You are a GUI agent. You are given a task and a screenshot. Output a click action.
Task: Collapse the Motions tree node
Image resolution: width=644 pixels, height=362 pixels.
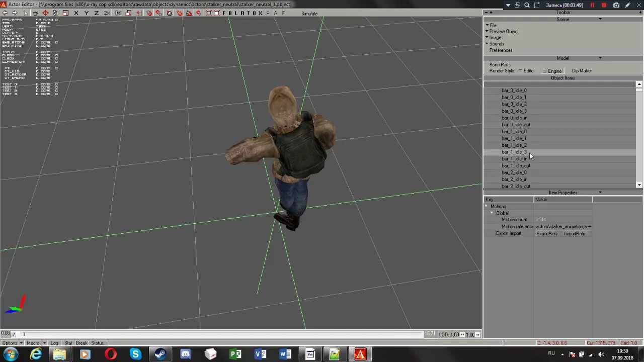point(487,206)
